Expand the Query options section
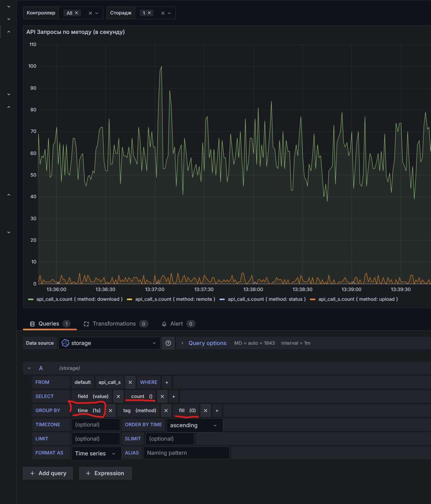The image size is (431, 504). tap(207, 343)
